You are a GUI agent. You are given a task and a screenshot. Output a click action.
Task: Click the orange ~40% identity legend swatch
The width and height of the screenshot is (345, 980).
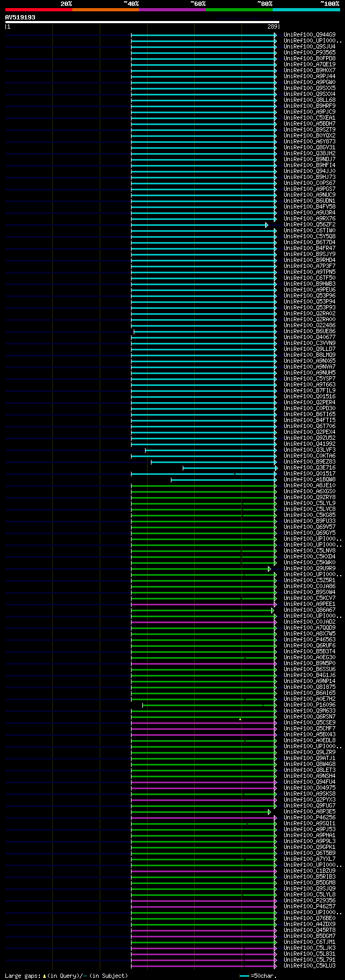coord(106,10)
